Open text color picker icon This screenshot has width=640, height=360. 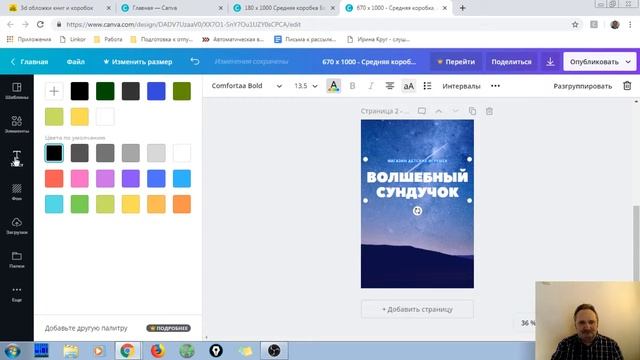click(333, 86)
